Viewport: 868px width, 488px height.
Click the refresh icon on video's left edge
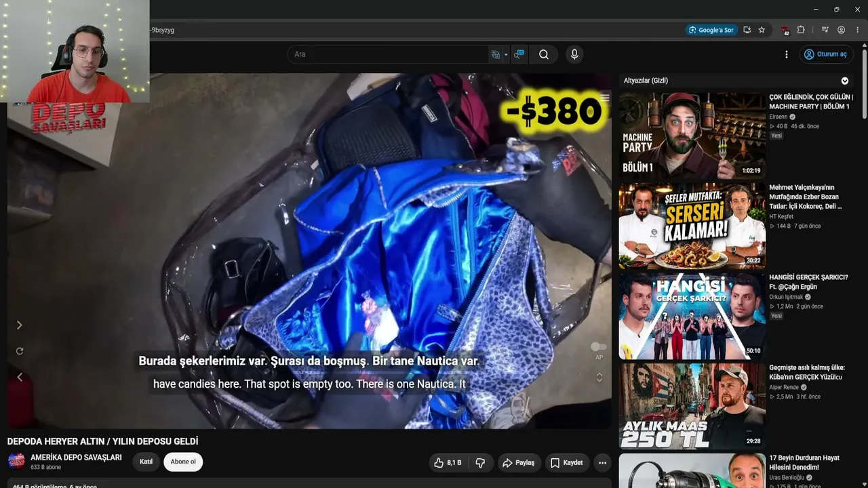(20, 351)
